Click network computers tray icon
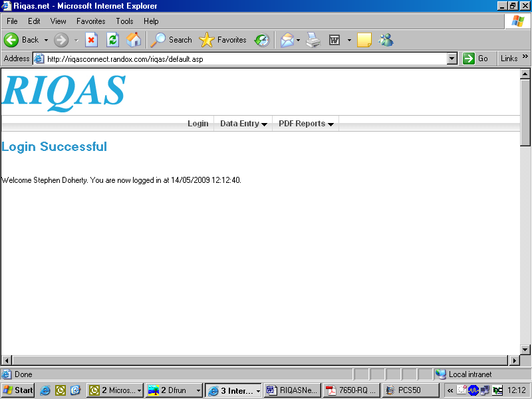 coord(485,390)
